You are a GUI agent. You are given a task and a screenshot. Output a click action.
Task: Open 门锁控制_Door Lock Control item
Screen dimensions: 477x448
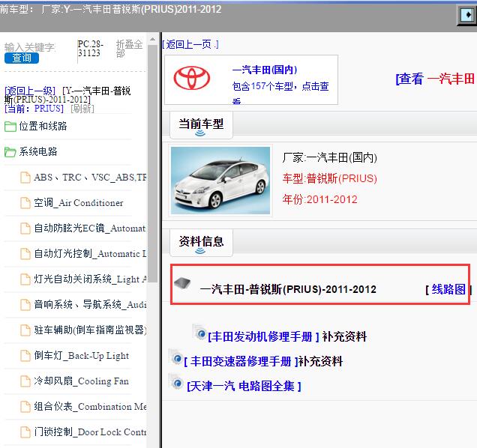[90, 432]
